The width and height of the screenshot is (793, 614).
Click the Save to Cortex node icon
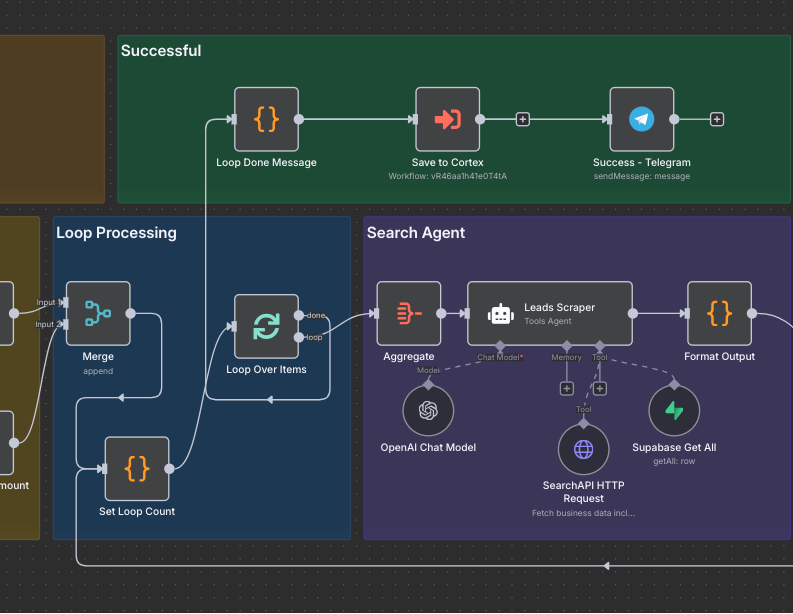pyautogui.click(x=447, y=119)
